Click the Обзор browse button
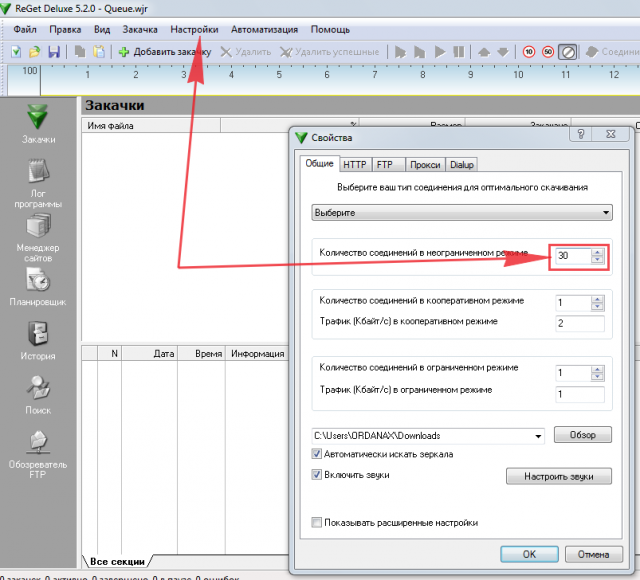This screenshot has width=640, height=580. [x=582, y=435]
